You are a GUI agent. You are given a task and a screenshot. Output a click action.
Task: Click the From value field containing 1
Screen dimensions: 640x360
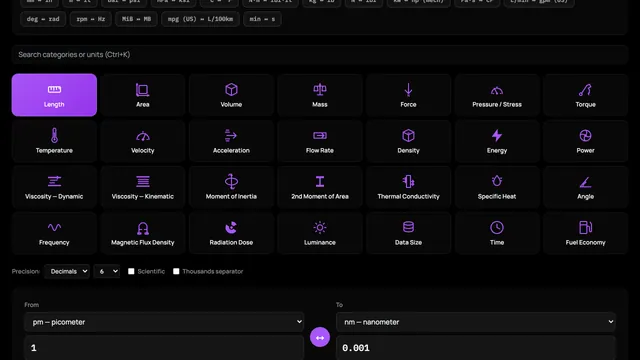[164, 348]
